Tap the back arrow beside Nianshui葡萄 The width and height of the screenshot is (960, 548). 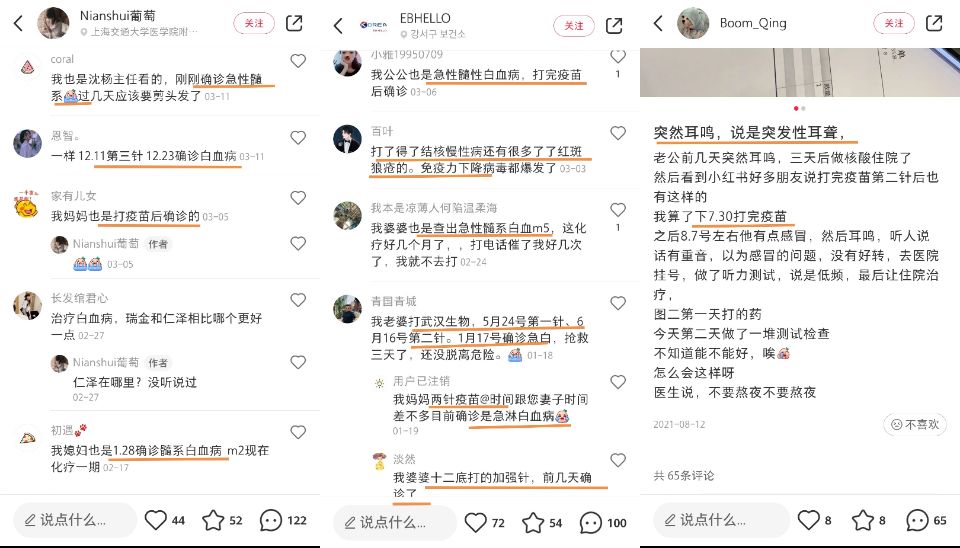pyautogui.click(x=18, y=23)
